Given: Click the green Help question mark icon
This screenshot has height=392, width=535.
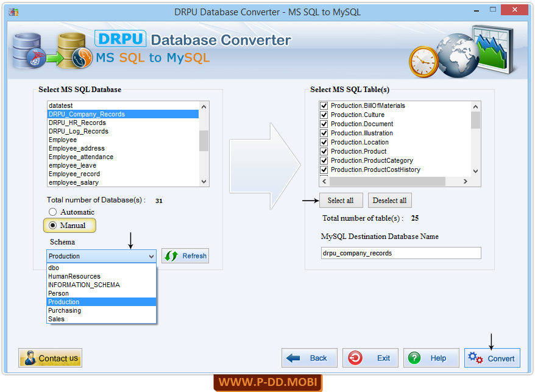Looking at the screenshot, I should [414, 358].
